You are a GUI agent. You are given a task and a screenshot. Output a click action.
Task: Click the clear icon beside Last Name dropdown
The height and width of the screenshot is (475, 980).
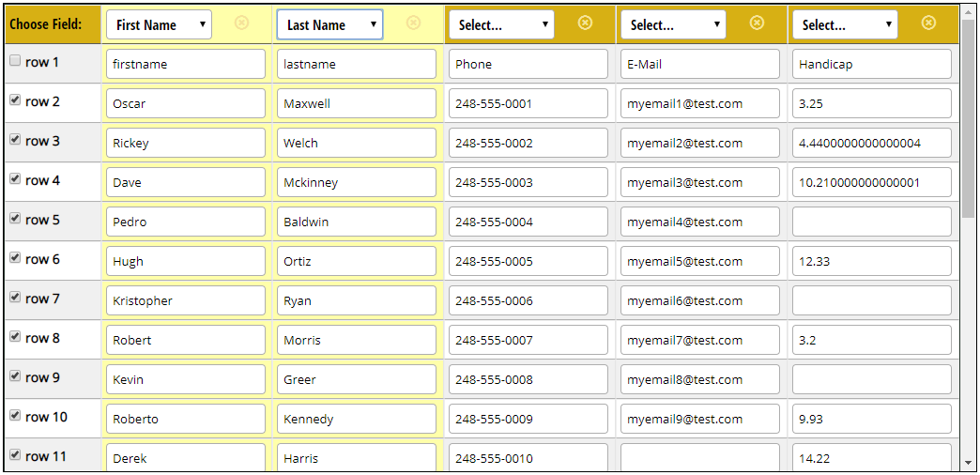tap(413, 23)
